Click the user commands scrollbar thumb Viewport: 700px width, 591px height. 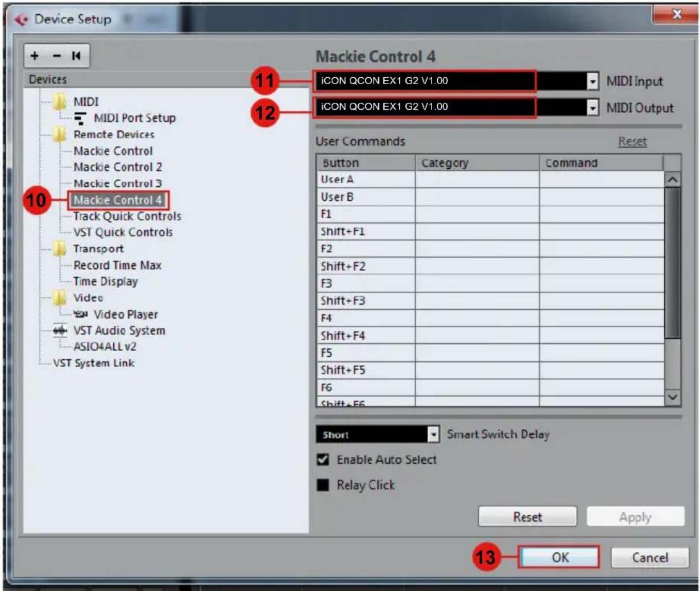[x=672, y=263]
